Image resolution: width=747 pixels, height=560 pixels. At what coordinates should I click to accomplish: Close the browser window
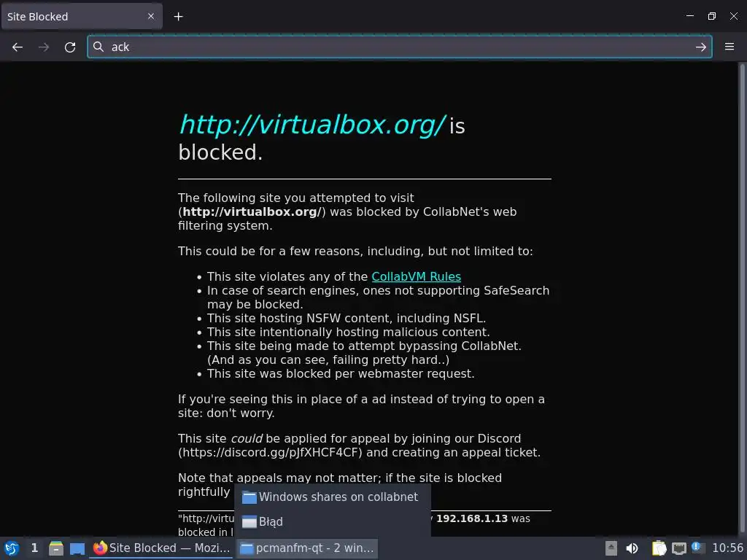click(x=734, y=16)
